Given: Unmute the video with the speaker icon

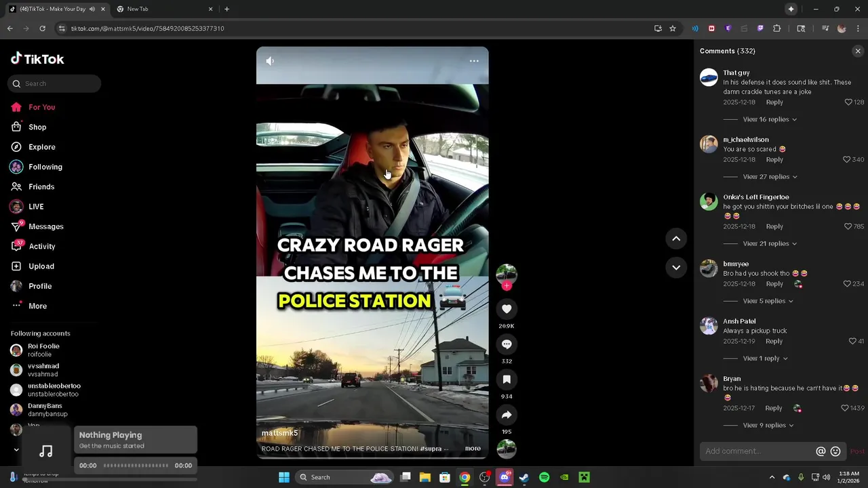Looking at the screenshot, I should click(x=270, y=61).
